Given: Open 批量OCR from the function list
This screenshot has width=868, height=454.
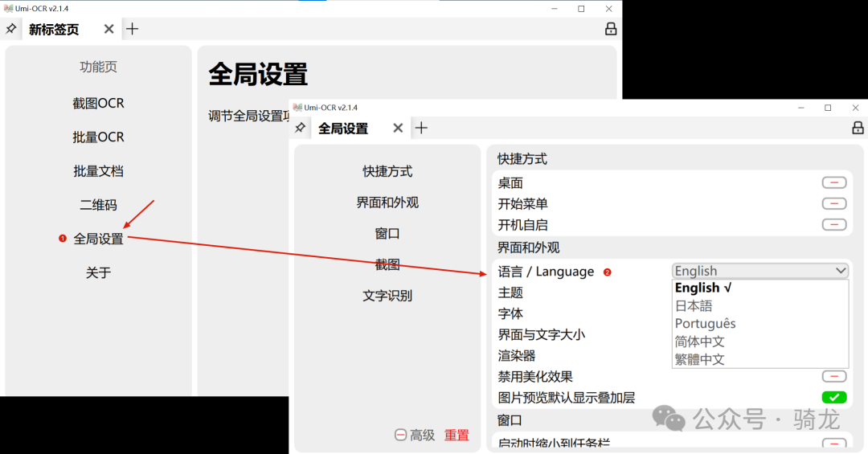Looking at the screenshot, I should 99,137.
